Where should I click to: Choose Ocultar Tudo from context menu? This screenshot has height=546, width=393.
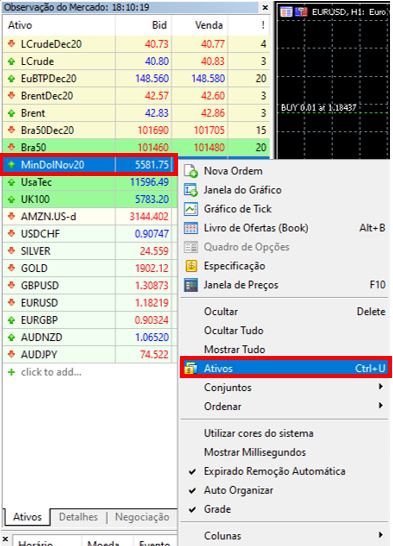234,330
